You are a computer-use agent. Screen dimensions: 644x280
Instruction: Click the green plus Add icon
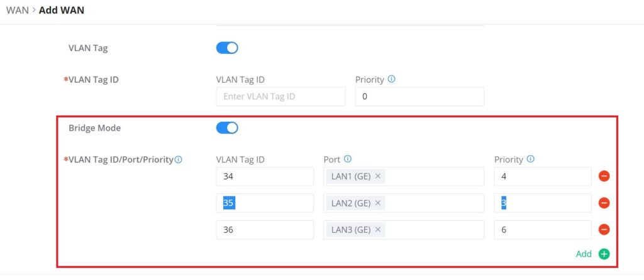(604, 254)
